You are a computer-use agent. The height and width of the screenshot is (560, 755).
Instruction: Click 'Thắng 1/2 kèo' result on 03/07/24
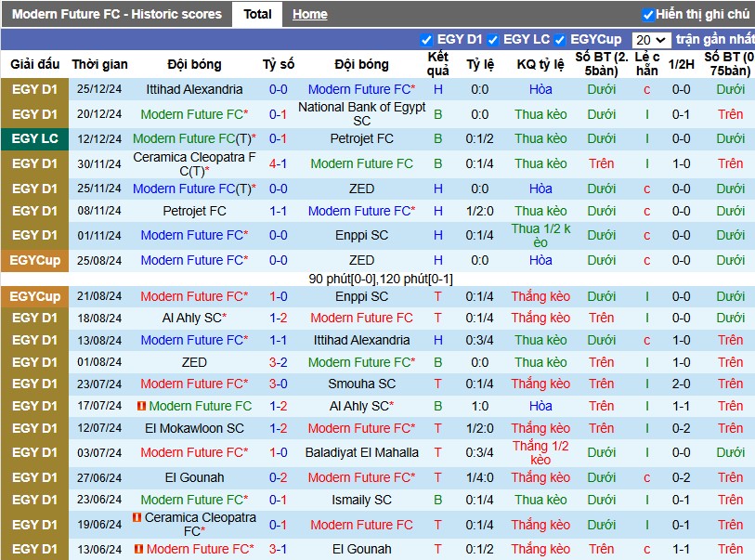540,452
